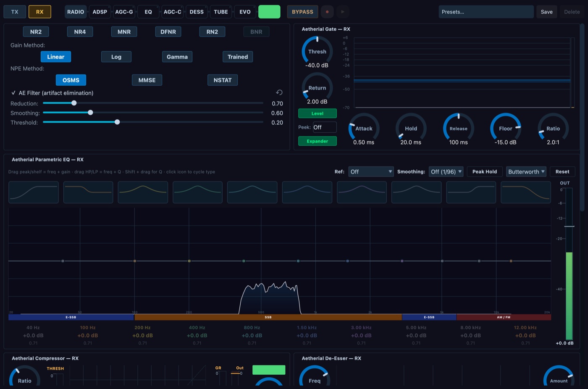Select the NR4 noise reduction button

(x=80, y=32)
